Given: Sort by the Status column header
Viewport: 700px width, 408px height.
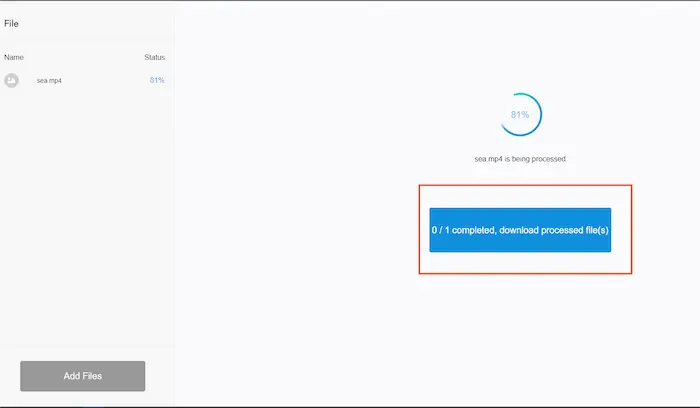Looking at the screenshot, I should click(154, 58).
